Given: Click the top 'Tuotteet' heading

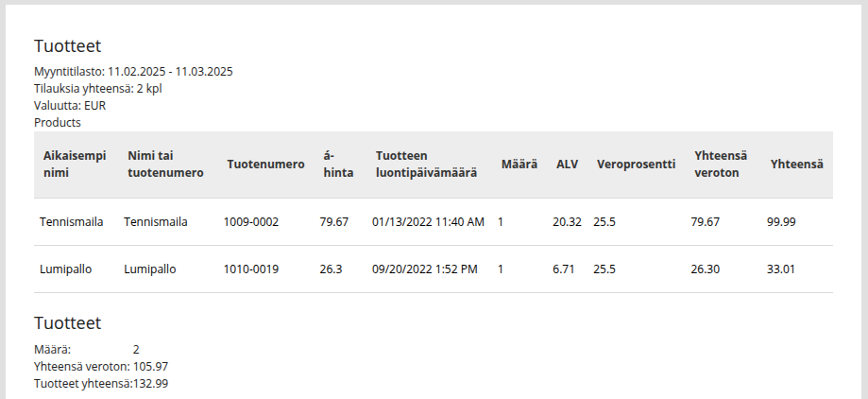Looking at the screenshot, I should point(67,46).
